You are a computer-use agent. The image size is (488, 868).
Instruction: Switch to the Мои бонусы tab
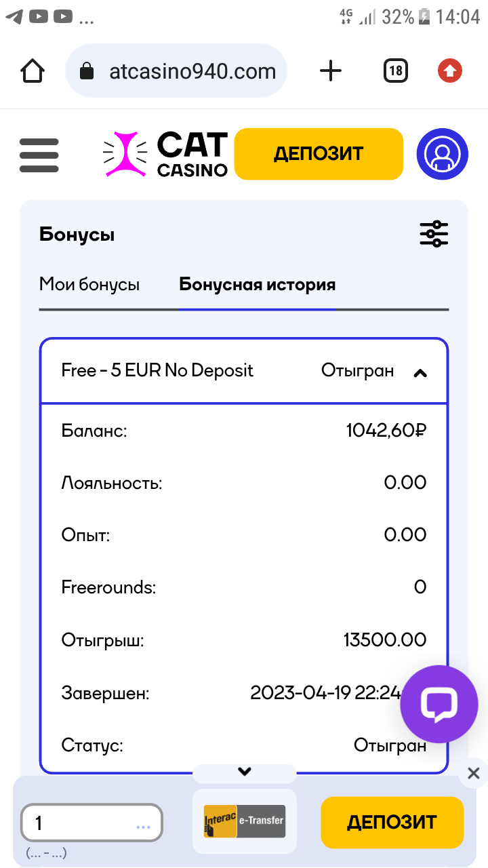tap(89, 284)
